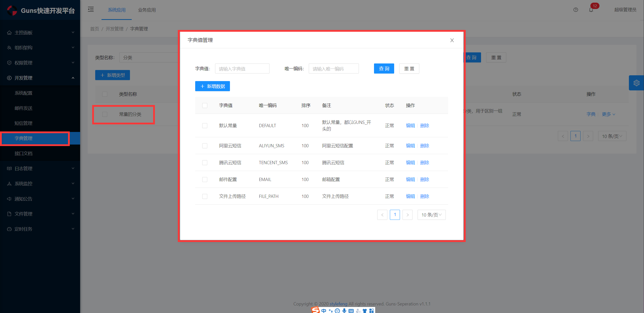Click the help question mark icon
644x313 pixels.
click(x=575, y=10)
